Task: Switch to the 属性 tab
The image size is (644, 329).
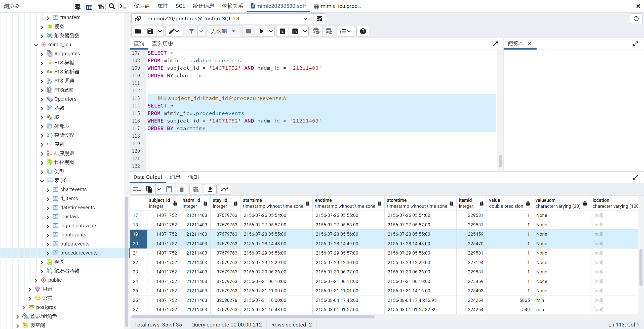Action: pos(163,6)
